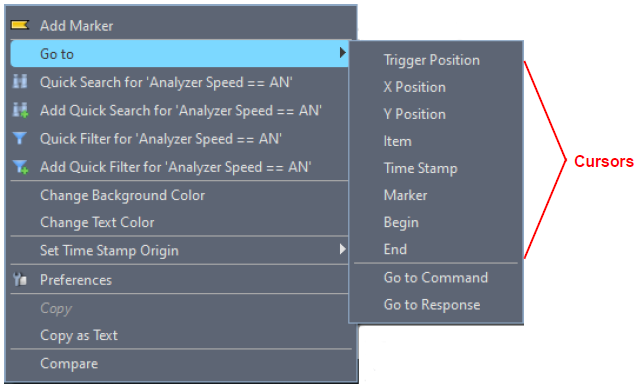
Task: Open Change Text Color option
Action: click(97, 222)
